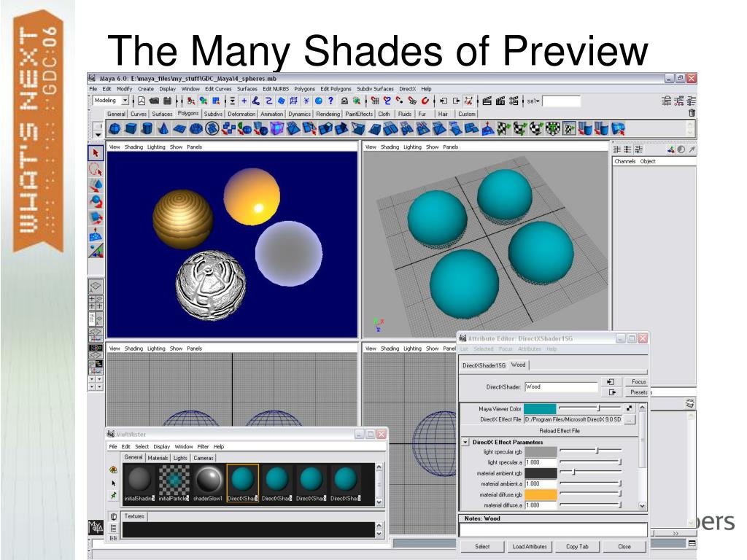747x560 pixels.
Task: Click the shelf trash can icon
Action: tap(692, 113)
